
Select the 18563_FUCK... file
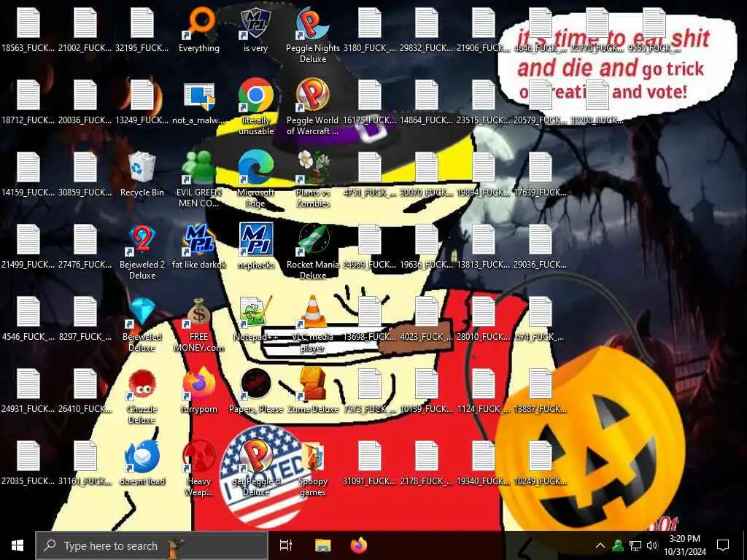(28, 29)
